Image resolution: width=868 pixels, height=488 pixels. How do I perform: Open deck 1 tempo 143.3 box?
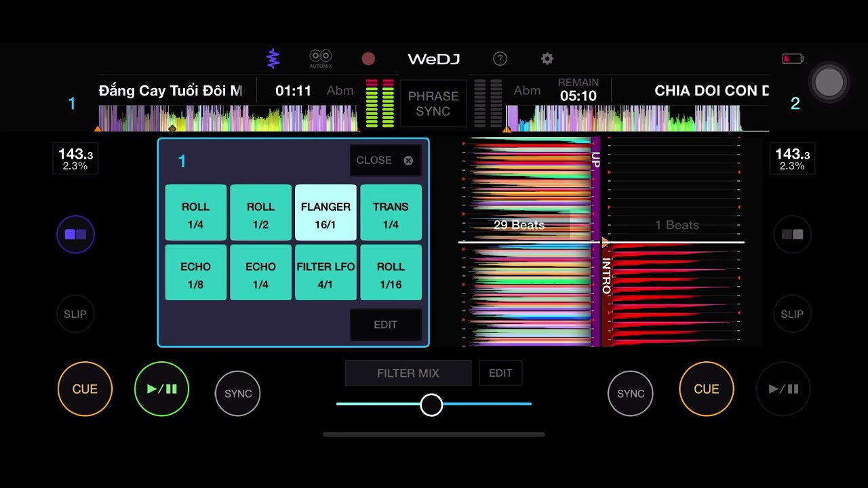click(x=75, y=159)
